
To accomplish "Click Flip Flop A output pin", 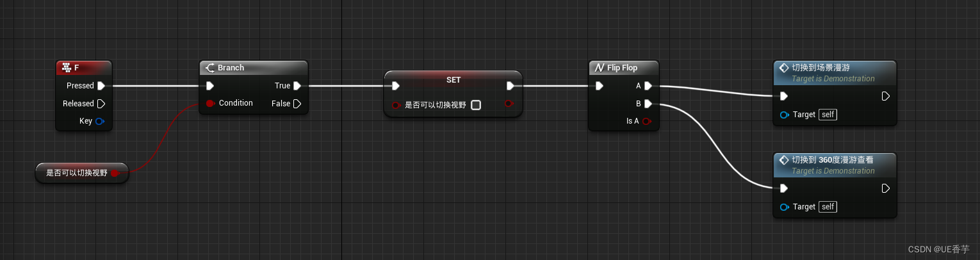I will click(x=648, y=85).
